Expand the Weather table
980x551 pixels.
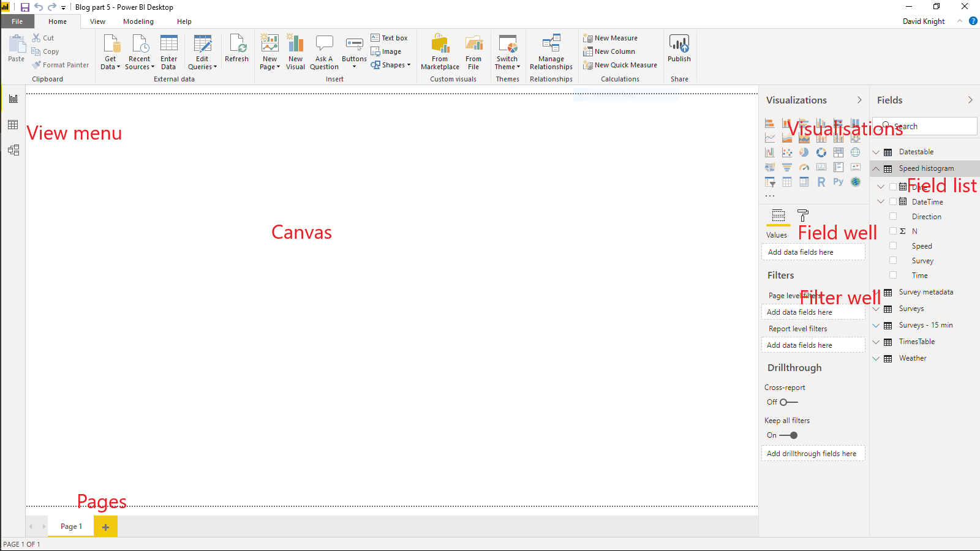(876, 358)
